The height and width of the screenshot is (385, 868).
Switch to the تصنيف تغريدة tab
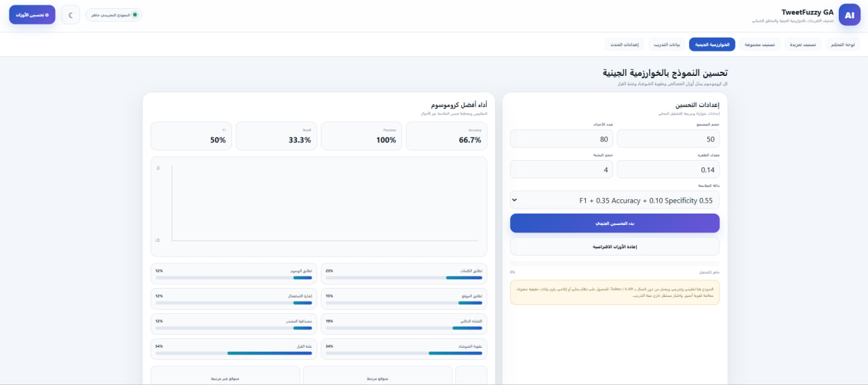pos(804,44)
